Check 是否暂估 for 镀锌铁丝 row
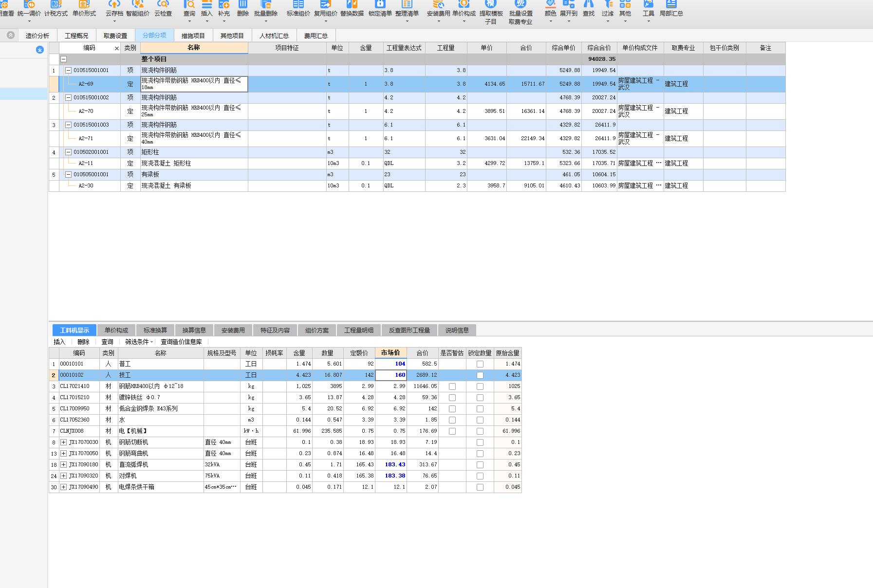Viewport: 873px width, 588px height. pyautogui.click(x=452, y=398)
